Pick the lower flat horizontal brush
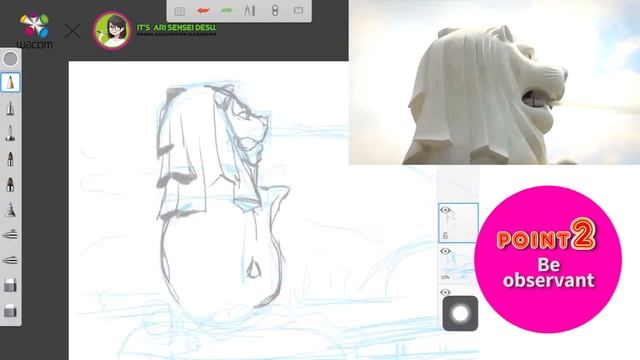 tap(11, 260)
